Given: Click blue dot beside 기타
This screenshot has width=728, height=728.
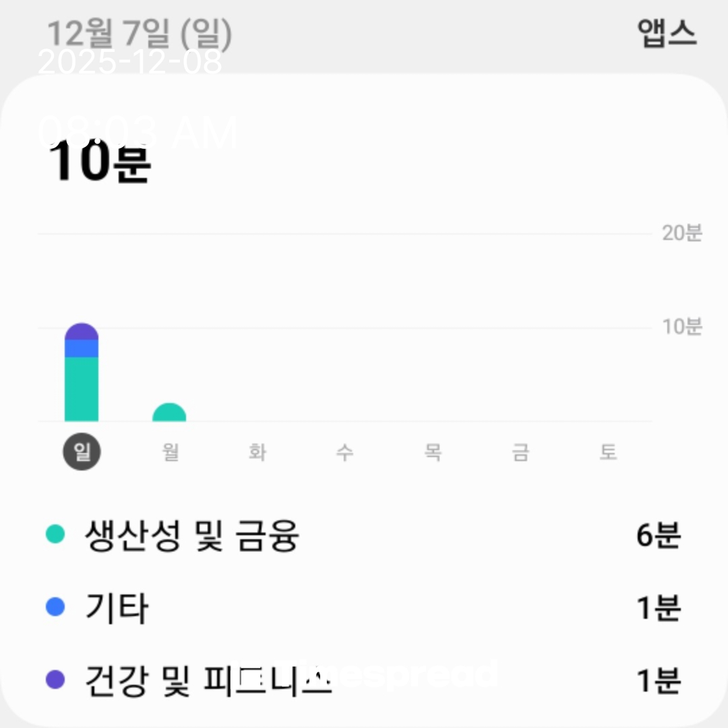Looking at the screenshot, I should point(55,607).
